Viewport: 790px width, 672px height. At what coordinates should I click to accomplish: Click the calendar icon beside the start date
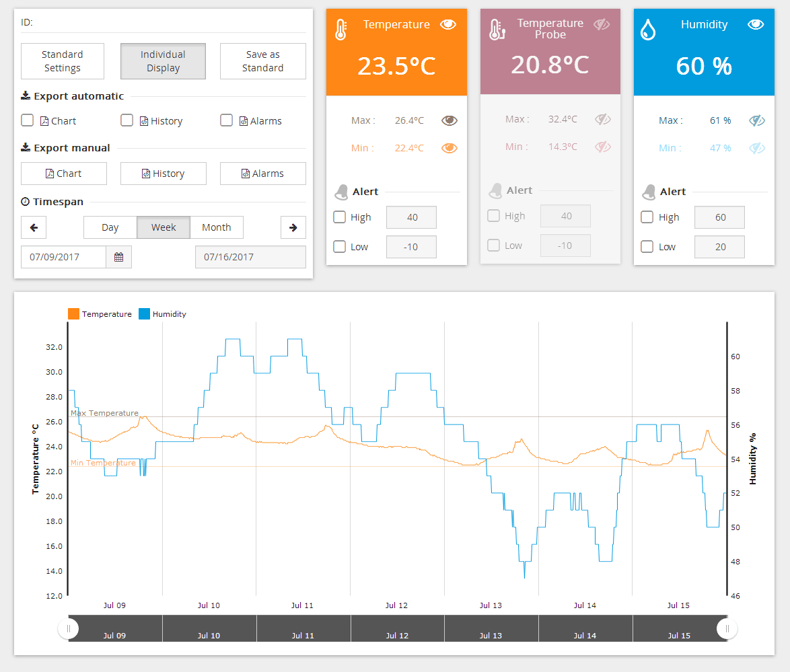pyautogui.click(x=118, y=257)
